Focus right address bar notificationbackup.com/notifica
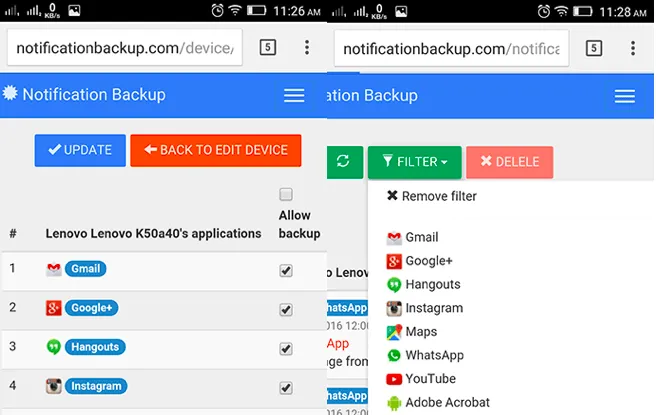 tap(451, 49)
